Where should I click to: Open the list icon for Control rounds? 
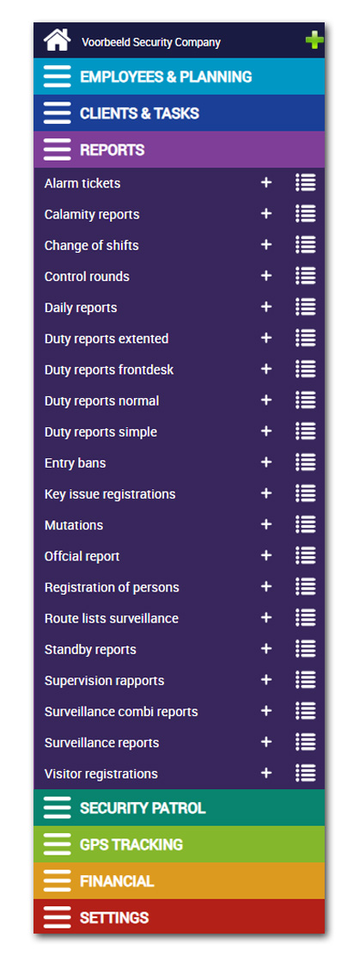click(306, 276)
